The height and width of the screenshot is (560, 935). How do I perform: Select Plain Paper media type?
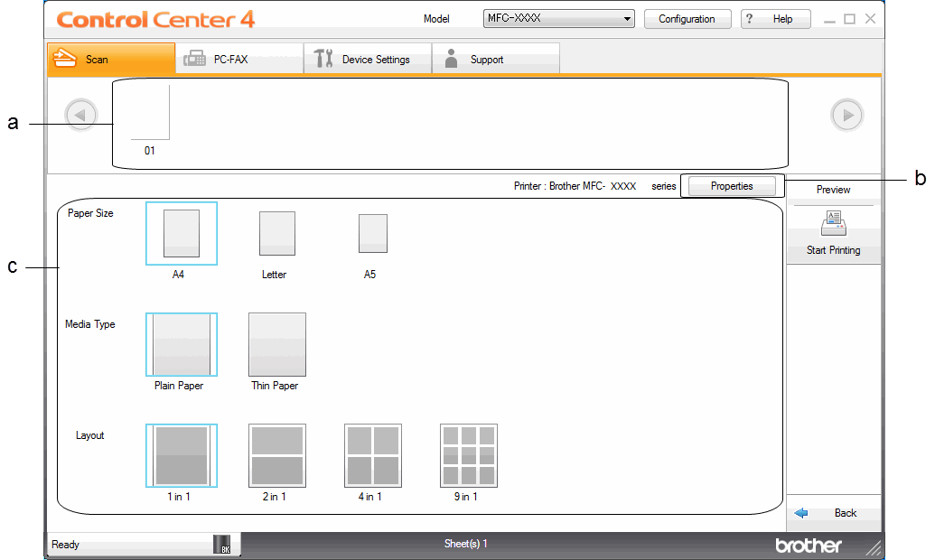pyautogui.click(x=182, y=345)
